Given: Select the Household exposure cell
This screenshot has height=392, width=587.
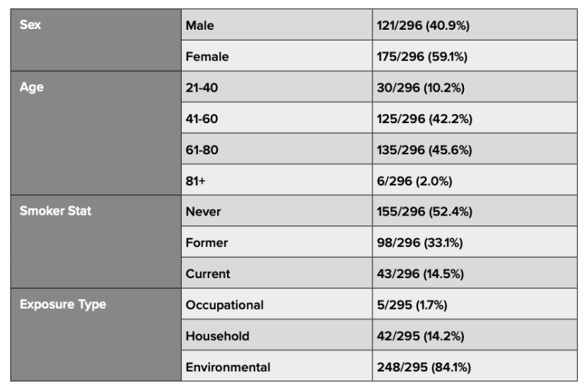Looking at the screenshot, I should [x=277, y=335].
